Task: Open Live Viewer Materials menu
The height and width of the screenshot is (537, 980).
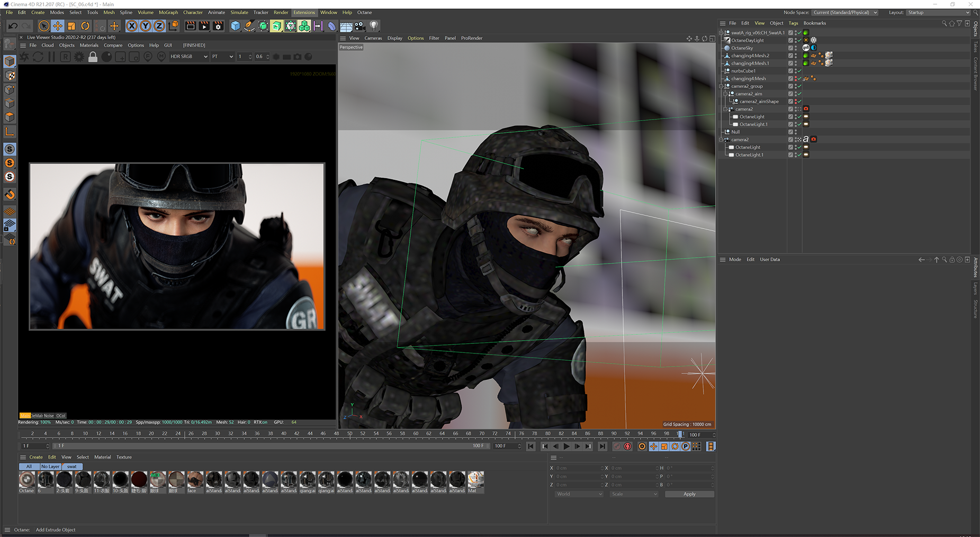Action: coord(89,45)
